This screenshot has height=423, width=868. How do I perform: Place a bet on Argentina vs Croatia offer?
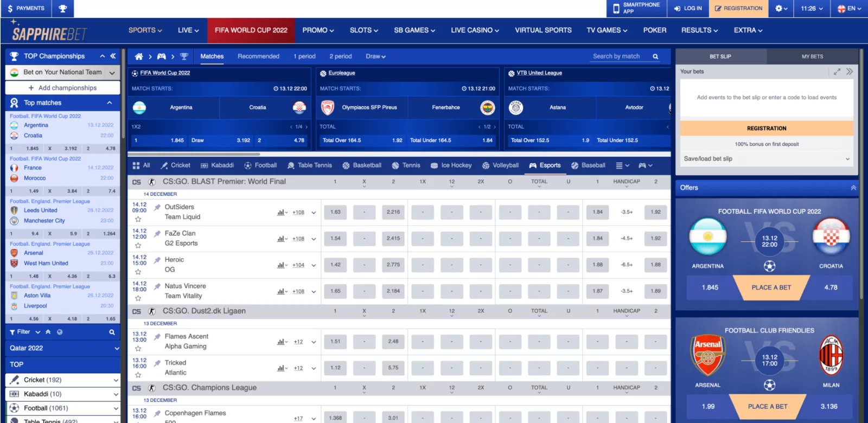click(x=771, y=287)
